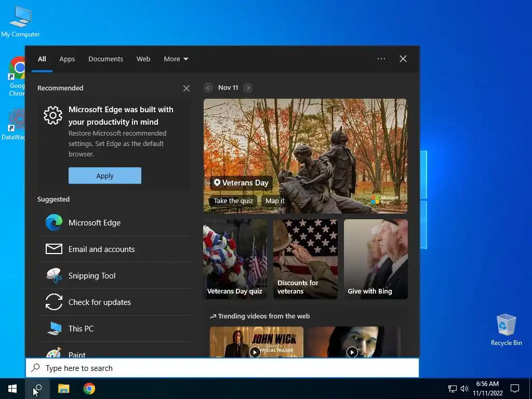Click the Veterans Day label on image
This screenshot has width=532, height=399.
coord(241,183)
